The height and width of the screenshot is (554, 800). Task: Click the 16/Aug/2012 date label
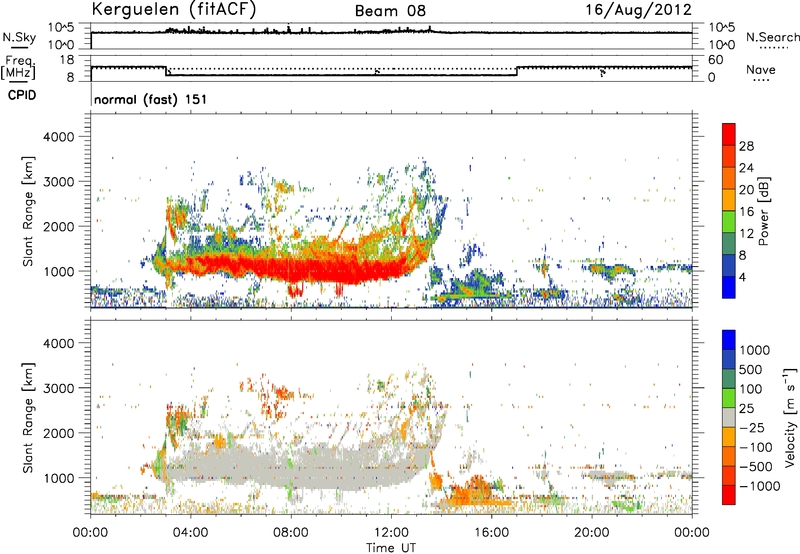638,10
